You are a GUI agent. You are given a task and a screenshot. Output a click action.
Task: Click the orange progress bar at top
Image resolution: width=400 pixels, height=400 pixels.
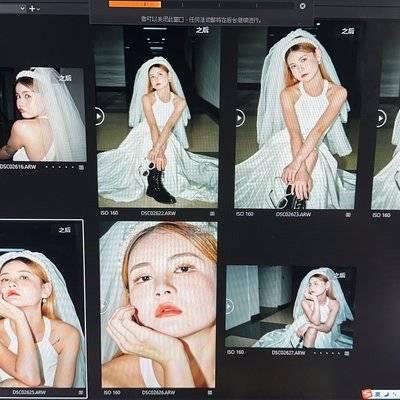point(135,4)
